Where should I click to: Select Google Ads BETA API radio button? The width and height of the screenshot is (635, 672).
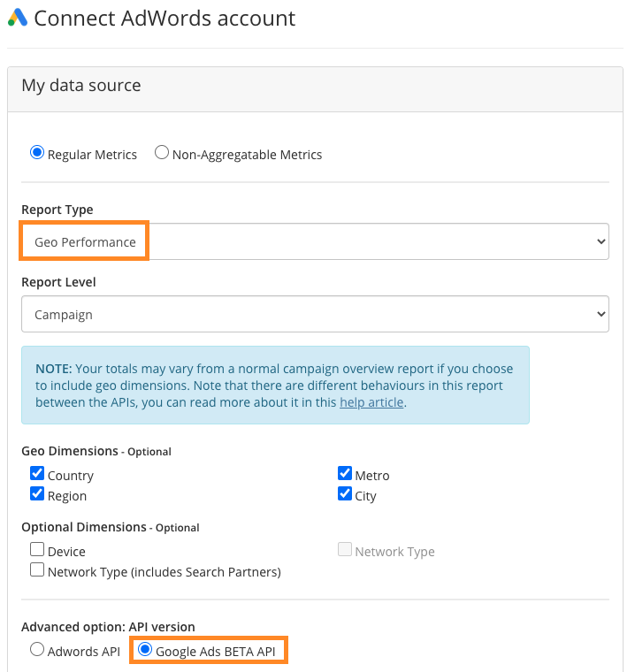[x=145, y=649]
